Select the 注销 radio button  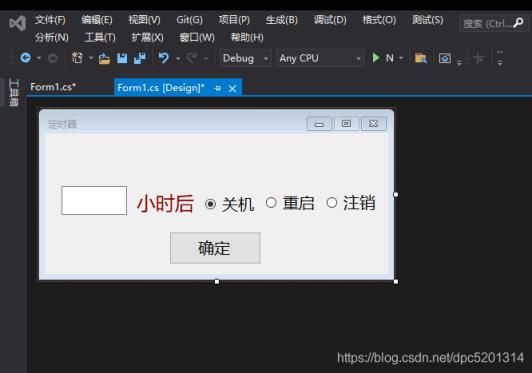331,203
